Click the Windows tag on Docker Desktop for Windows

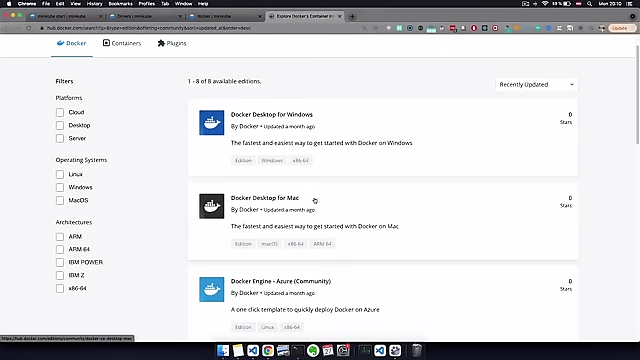(272, 160)
